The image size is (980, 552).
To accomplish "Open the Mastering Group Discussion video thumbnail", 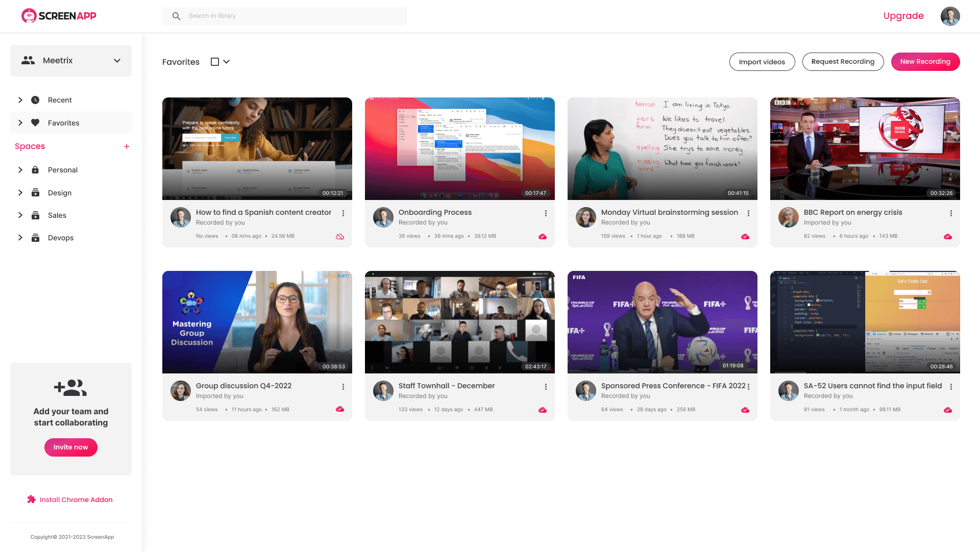I will [257, 322].
